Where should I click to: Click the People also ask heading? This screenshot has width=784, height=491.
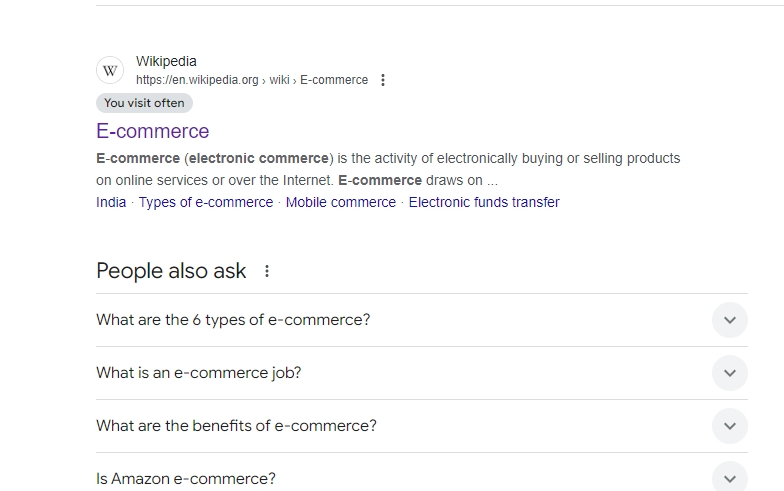coord(171,271)
